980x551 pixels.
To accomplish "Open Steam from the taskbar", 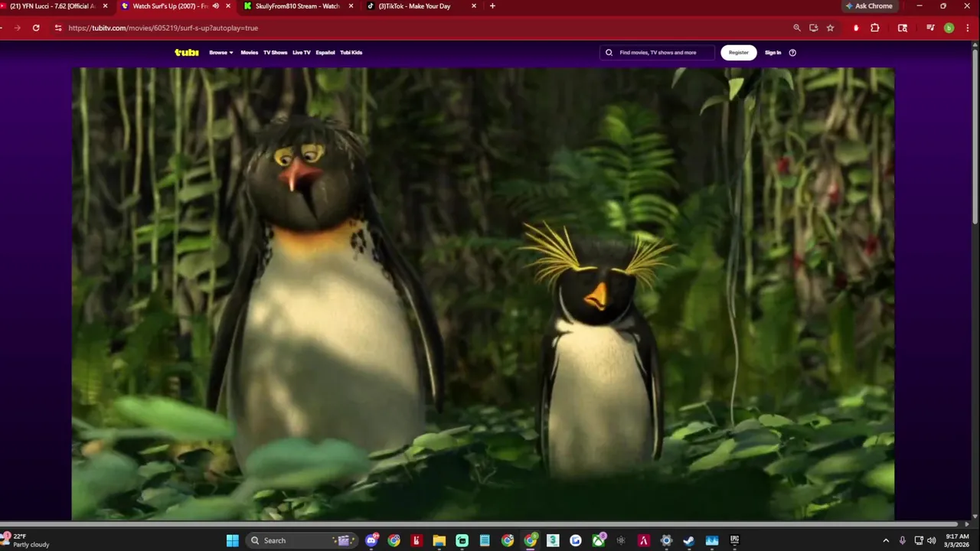I will point(689,540).
